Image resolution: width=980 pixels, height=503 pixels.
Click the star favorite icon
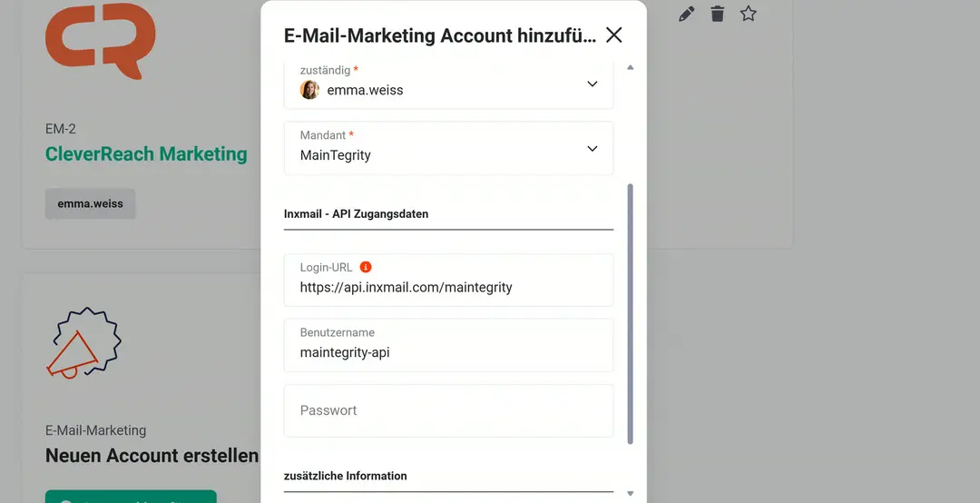click(x=748, y=14)
